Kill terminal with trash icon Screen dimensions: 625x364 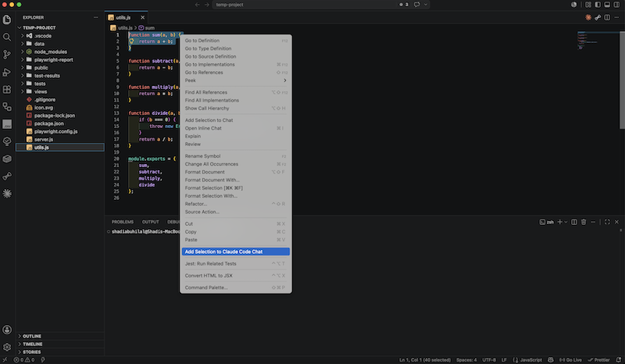tap(584, 222)
